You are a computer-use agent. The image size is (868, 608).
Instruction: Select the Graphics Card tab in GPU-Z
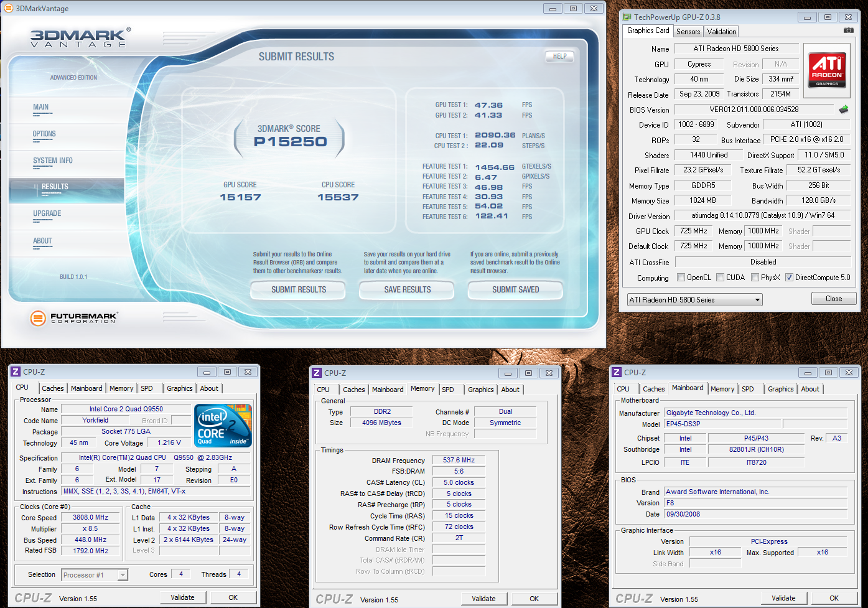tap(648, 30)
